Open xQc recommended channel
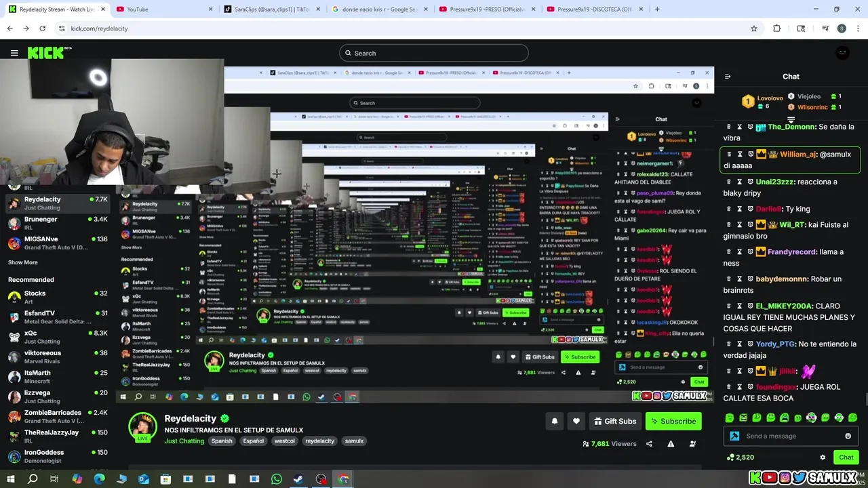The height and width of the screenshot is (488, 868). (58, 337)
